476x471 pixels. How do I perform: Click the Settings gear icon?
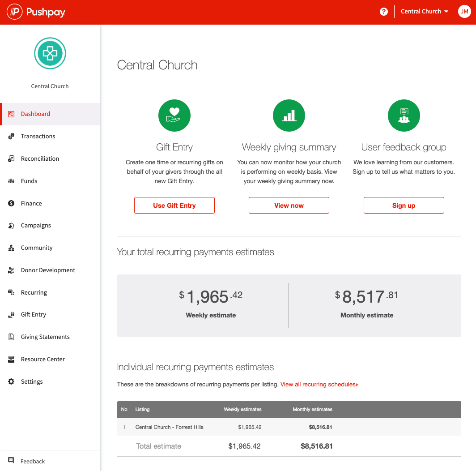(x=11, y=381)
